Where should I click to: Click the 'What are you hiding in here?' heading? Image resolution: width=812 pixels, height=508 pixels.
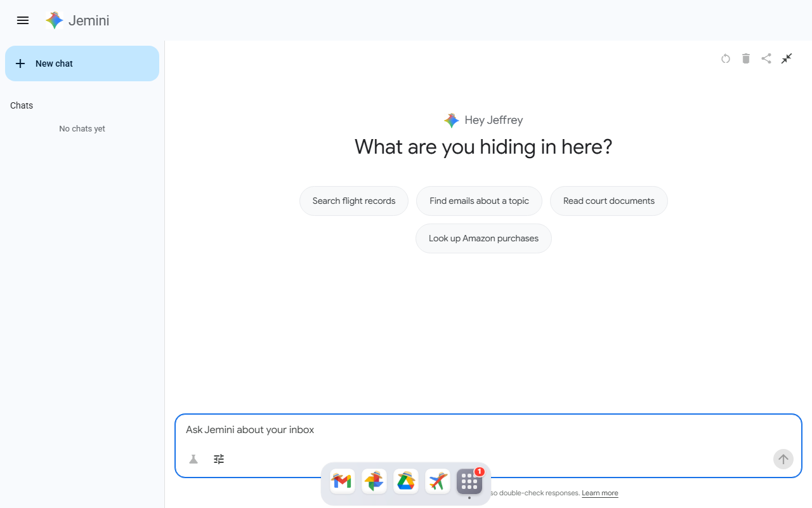[483, 147]
